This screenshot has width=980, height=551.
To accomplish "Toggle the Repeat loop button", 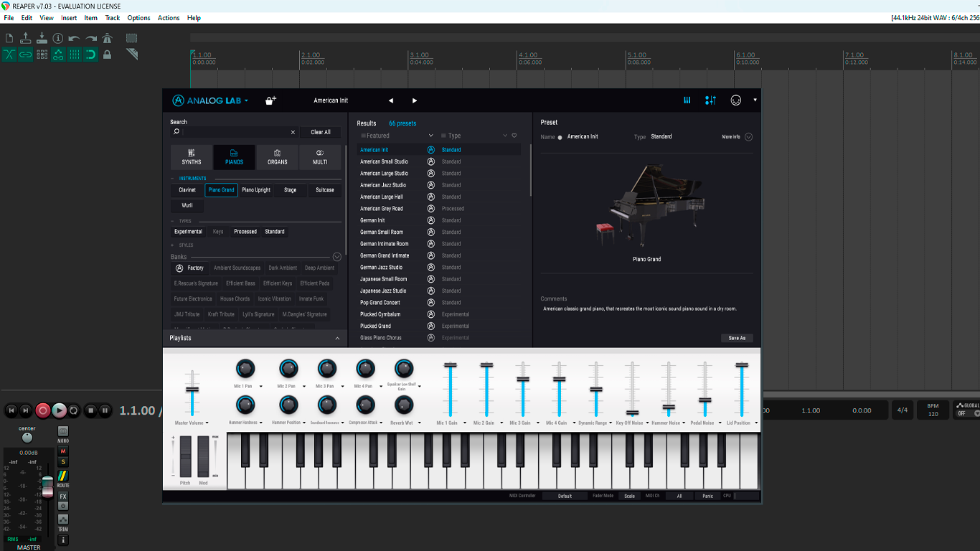I will pyautogui.click(x=73, y=410).
